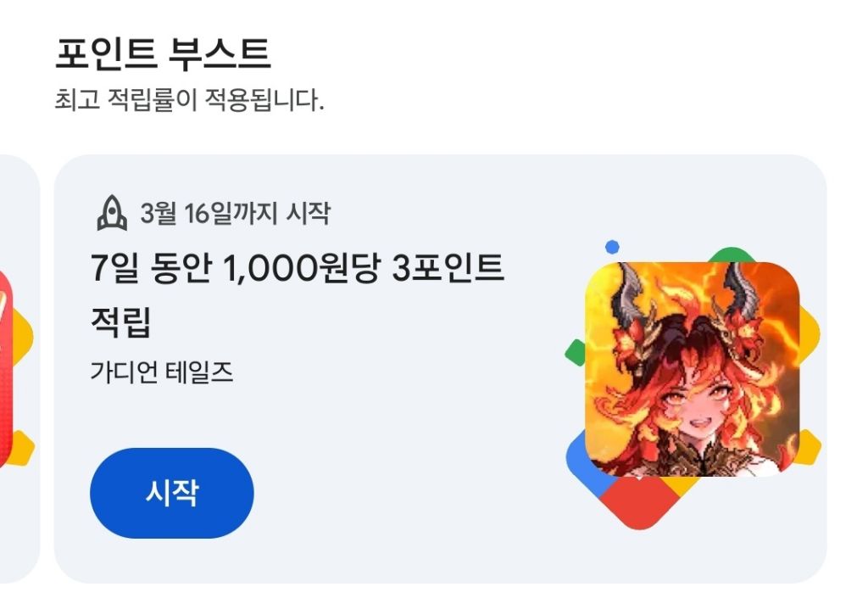Click the 최고 적립률이 적용됩니다 subtitle
The height and width of the screenshot is (615, 868).
[x=189, y=100]
